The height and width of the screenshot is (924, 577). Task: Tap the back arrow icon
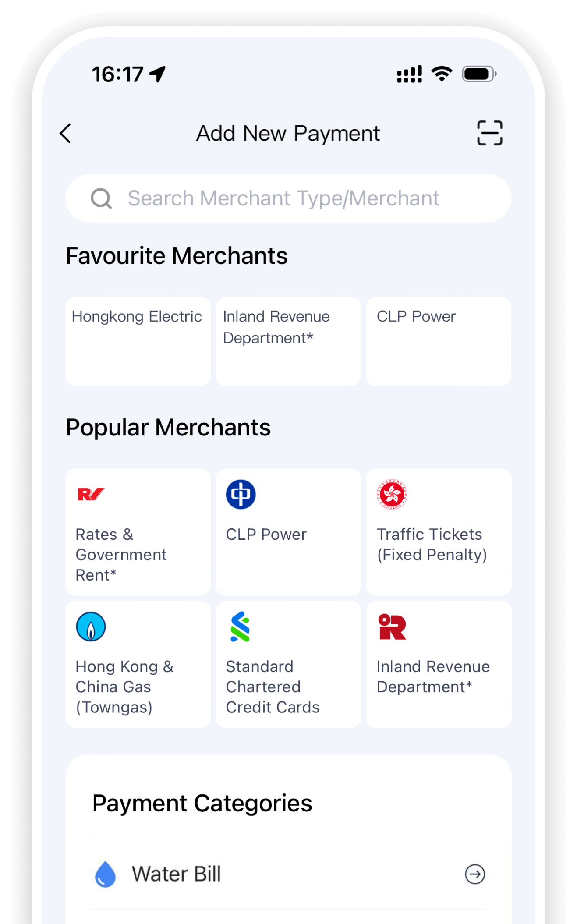coord(66,133)
